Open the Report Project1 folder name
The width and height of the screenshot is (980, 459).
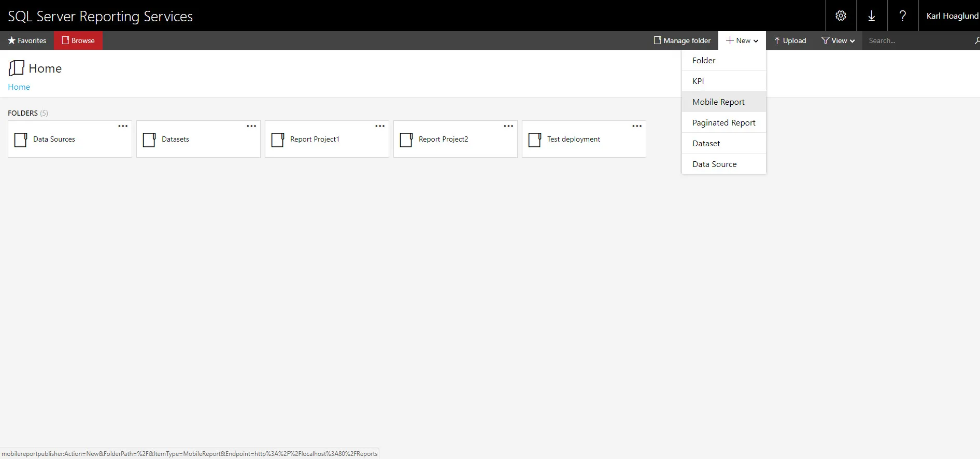[315, 139]
